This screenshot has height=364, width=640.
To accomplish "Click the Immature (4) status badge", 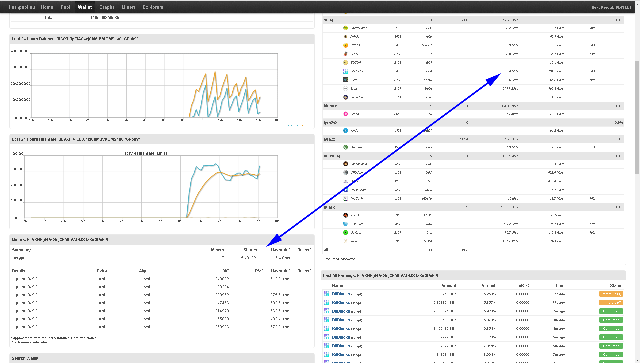I will (x=611, y=303).
